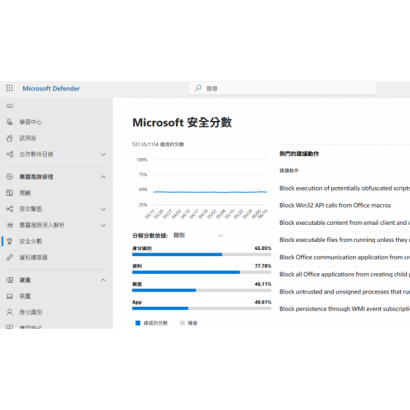Screen dimensions: 410x410
Task: Click the 試用版 trials icon
Action: (x=10, y=138)
